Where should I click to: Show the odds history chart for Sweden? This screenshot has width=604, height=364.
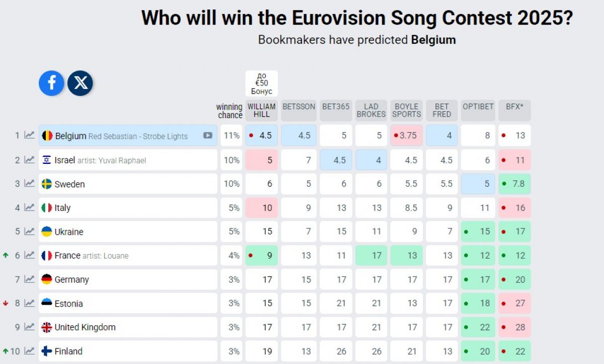(30, 184)
